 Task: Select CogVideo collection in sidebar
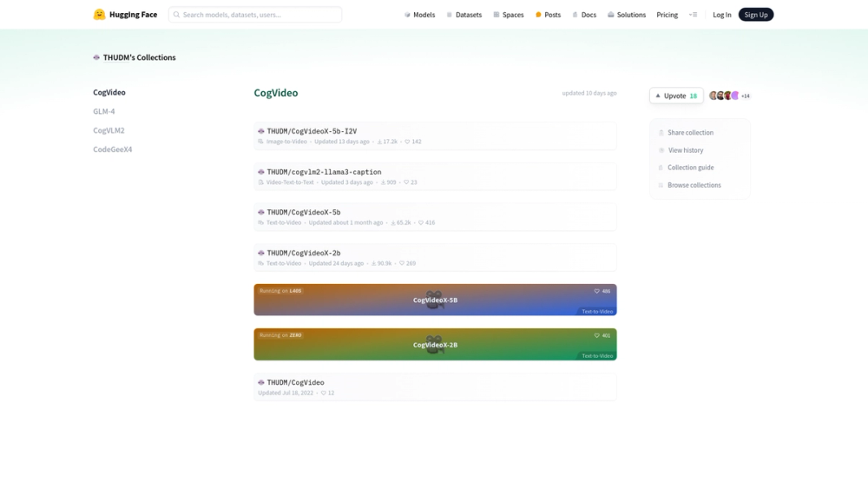tap(109, 92)
